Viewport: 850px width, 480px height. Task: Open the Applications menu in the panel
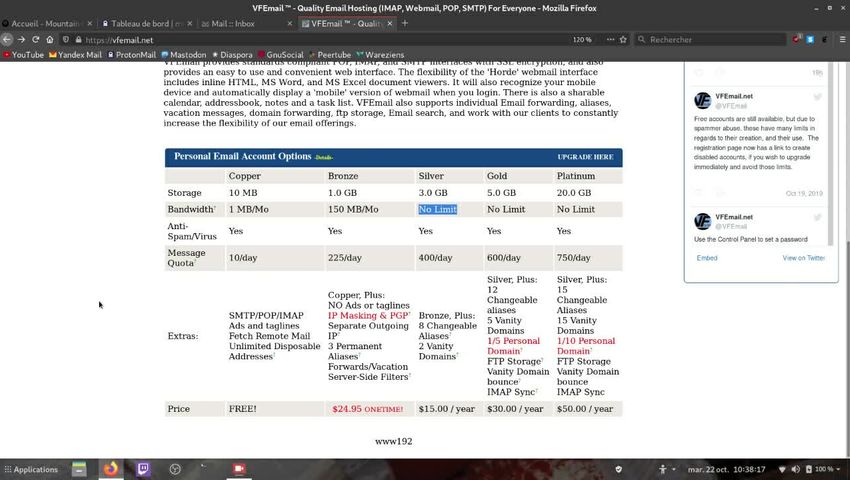click(x=31, y=470)
